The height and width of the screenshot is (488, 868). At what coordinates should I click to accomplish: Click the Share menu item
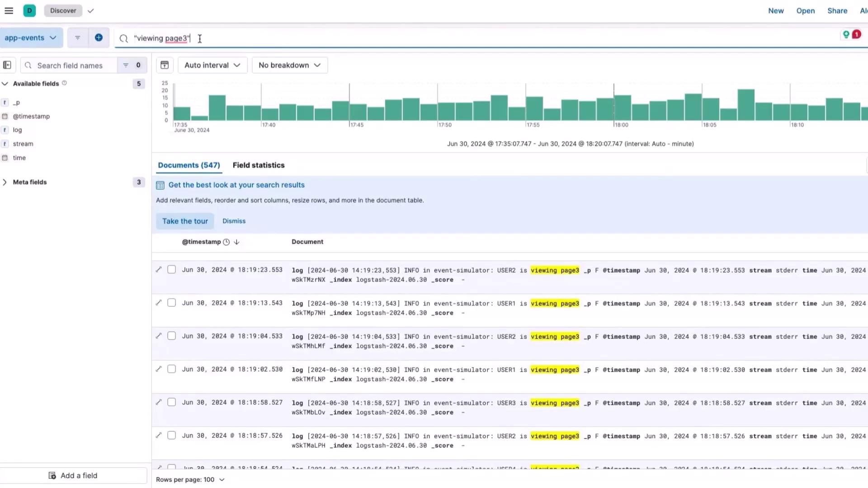pos(837,11)
